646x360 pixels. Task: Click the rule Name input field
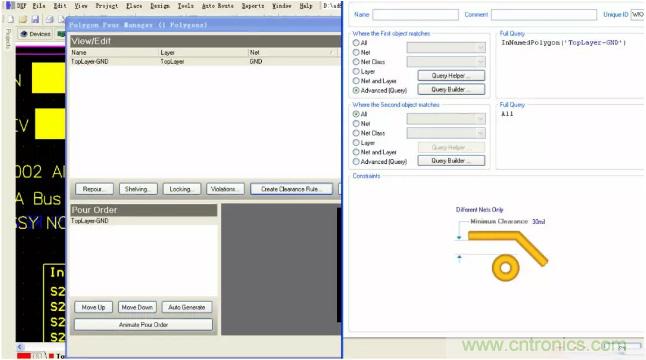(x=415, y=15)
